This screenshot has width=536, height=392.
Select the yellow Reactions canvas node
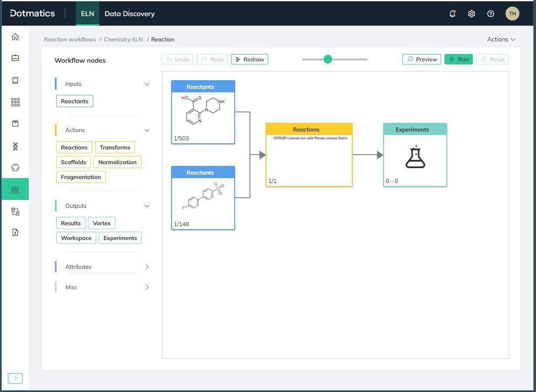point(309,155)
